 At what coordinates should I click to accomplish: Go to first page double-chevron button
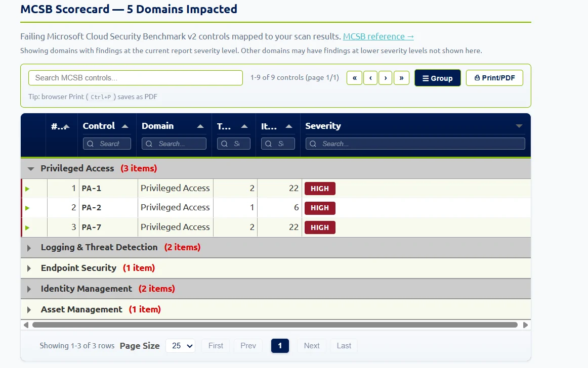tap(354, 78)
